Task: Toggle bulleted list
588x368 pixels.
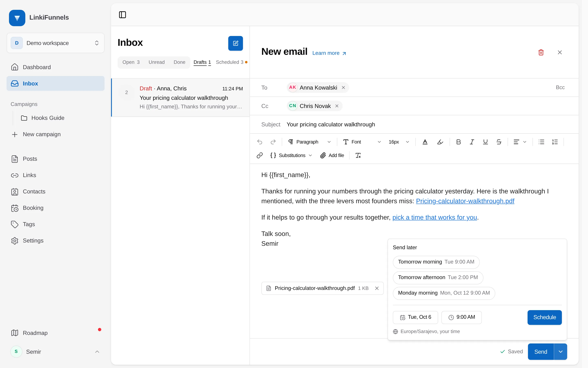Action: click(541, 142)
